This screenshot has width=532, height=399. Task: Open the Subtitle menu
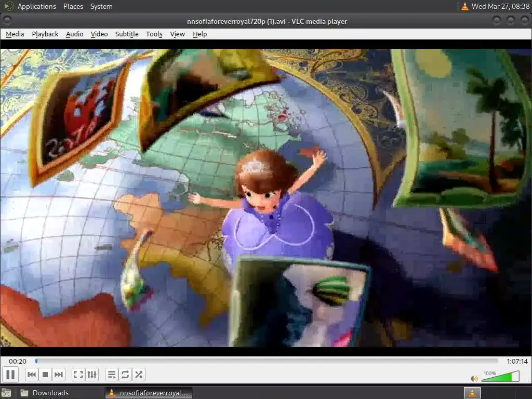127,34
